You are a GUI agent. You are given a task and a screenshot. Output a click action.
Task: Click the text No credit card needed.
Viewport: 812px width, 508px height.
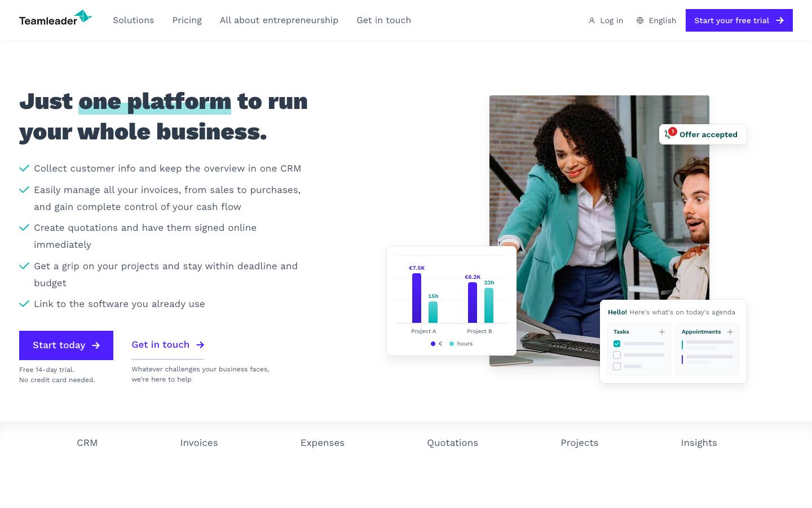pos(57,380)
